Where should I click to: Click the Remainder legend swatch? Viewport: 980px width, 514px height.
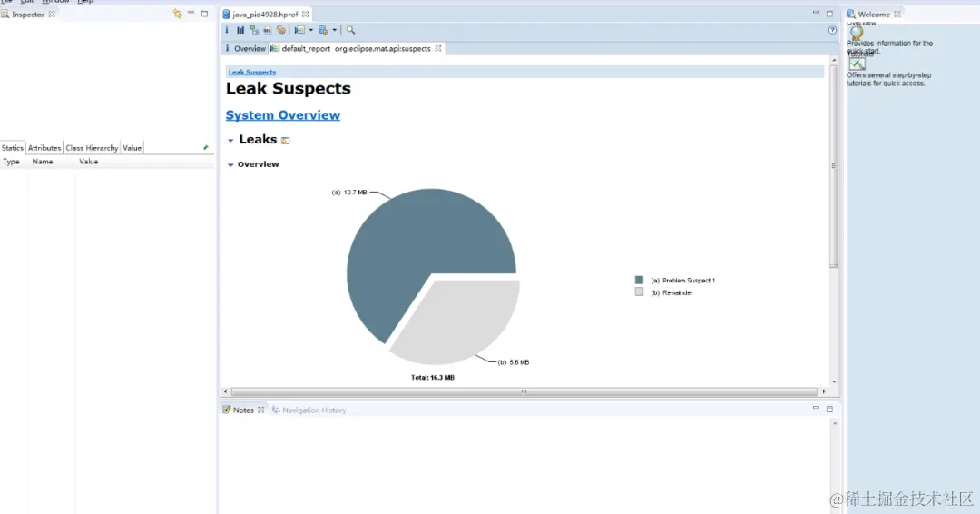pyautogui.click(x=639, y=292)
